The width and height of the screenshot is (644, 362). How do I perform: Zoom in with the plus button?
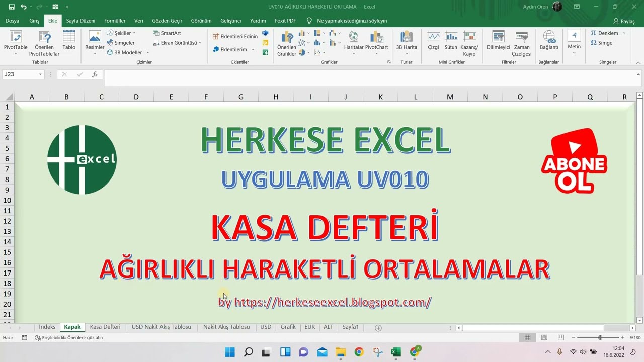point(623,337)
